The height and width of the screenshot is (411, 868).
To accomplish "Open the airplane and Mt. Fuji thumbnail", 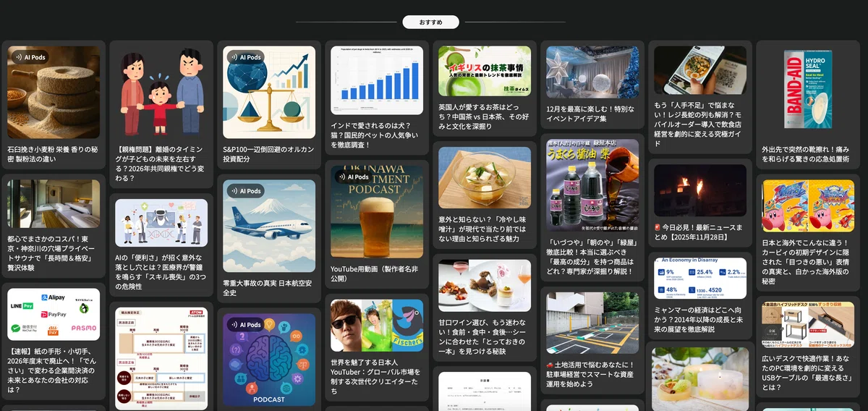I will (x=269, y=226).
